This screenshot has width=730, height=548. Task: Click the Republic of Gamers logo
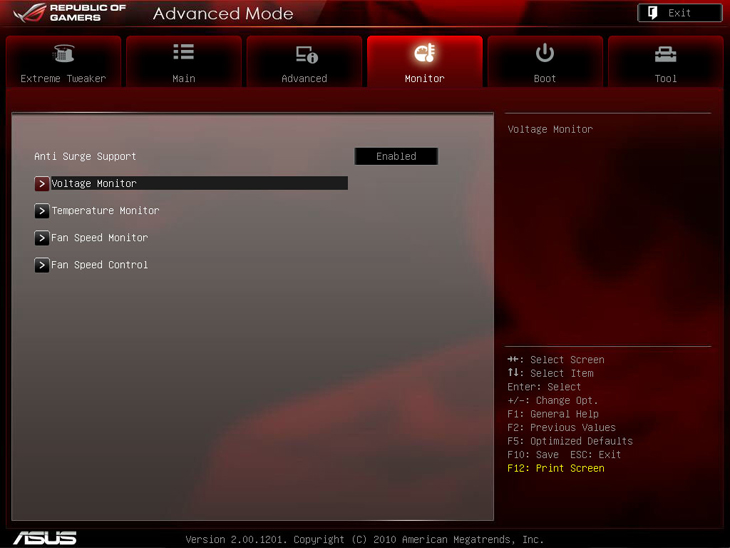65,13
